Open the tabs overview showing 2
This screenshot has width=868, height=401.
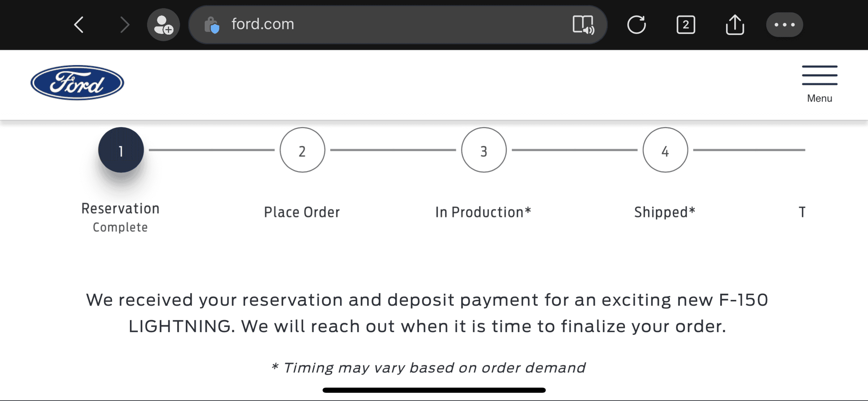click(686, 25)
